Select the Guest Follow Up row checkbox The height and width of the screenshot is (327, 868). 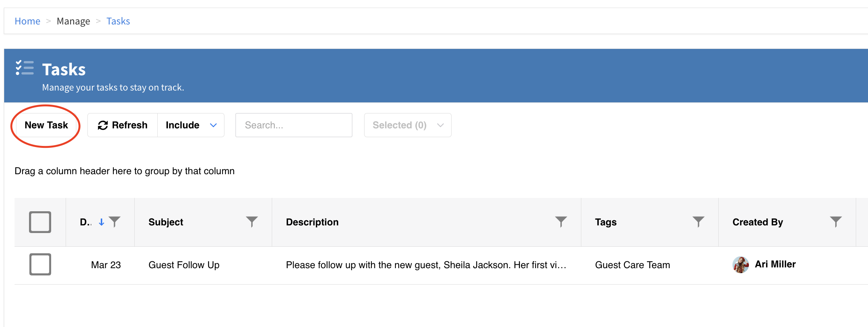(x=40, y=264)
